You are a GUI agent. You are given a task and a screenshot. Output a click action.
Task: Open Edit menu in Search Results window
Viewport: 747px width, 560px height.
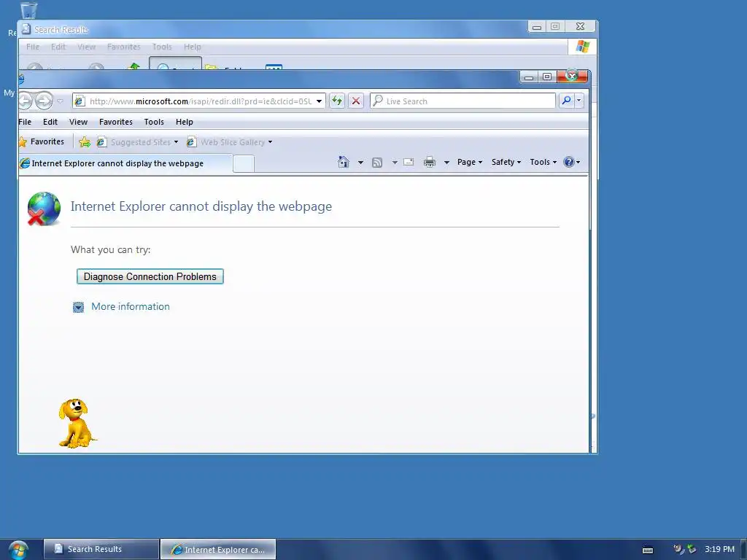click(x=58, y=47)
